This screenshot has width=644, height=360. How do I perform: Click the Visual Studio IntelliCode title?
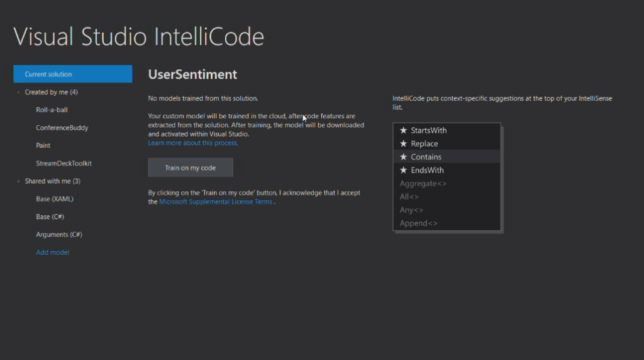point(139,37)
